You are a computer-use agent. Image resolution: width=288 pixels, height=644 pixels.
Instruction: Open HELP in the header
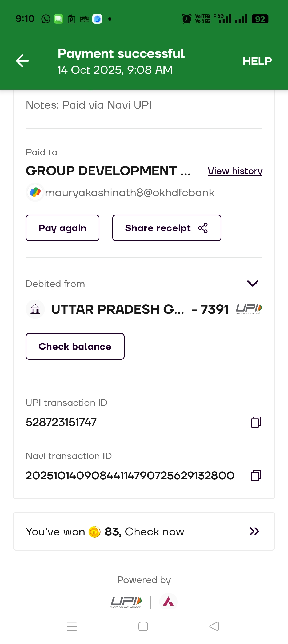(x=257, y=61)
